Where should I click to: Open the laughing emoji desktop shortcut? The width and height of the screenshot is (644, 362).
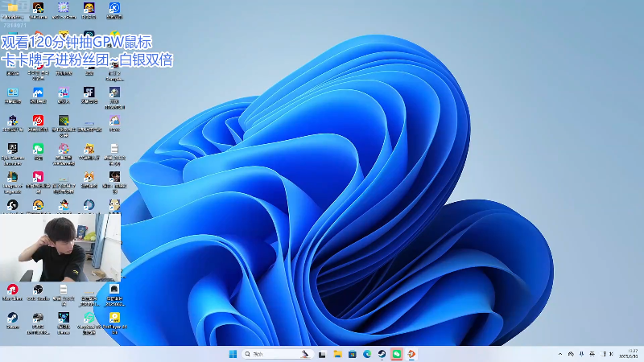pyautogui.click(x=89, y=8)
